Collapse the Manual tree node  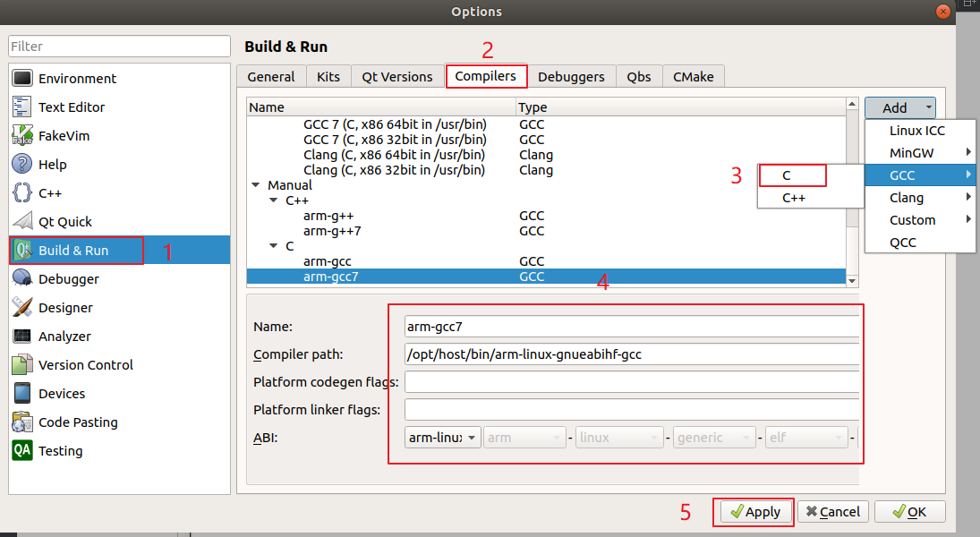click(x=256, y=185)
